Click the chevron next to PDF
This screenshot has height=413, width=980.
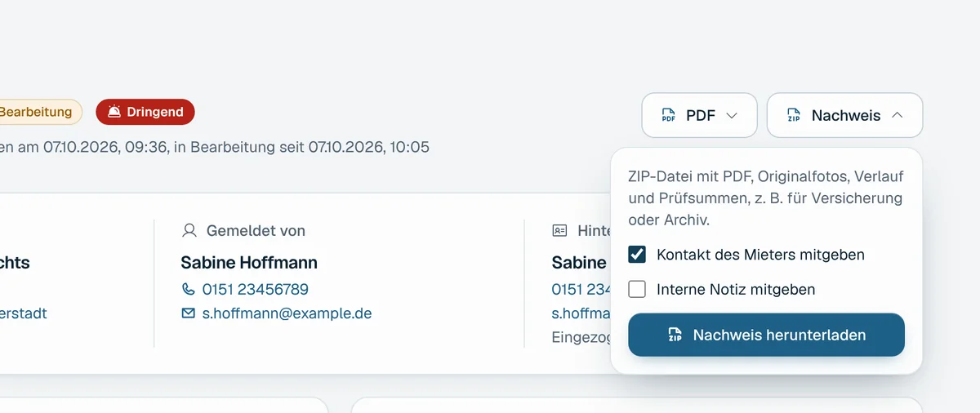pos(732,115)
